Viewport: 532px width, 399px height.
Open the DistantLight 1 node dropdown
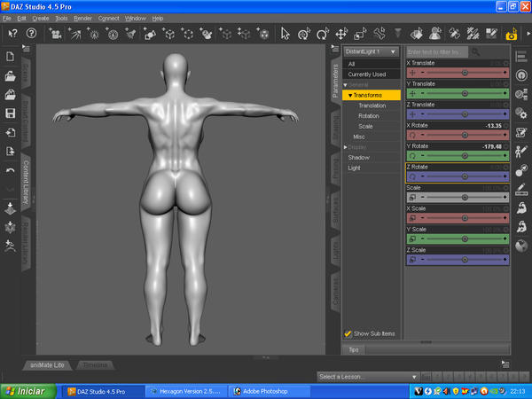[x=371, y=51]
